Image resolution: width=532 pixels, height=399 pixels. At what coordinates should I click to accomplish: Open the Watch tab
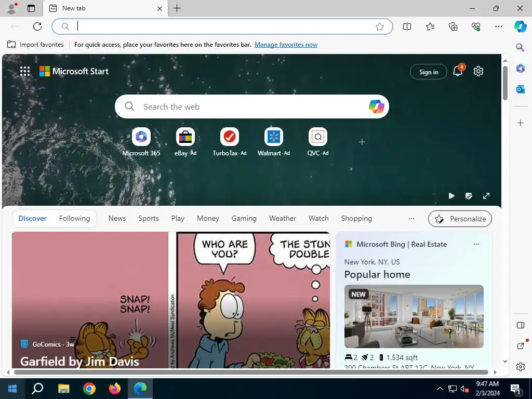click(x=318, y=219)
